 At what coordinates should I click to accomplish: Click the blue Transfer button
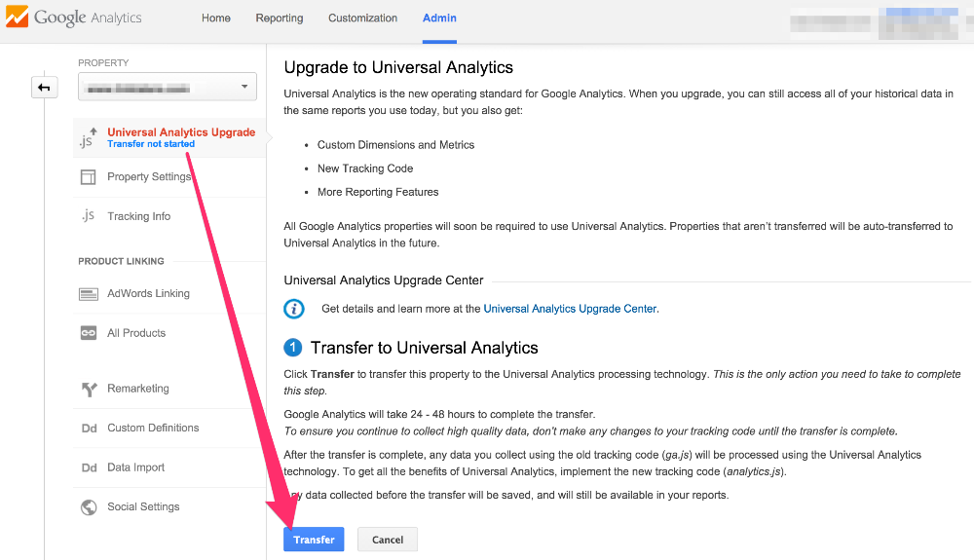314,540
